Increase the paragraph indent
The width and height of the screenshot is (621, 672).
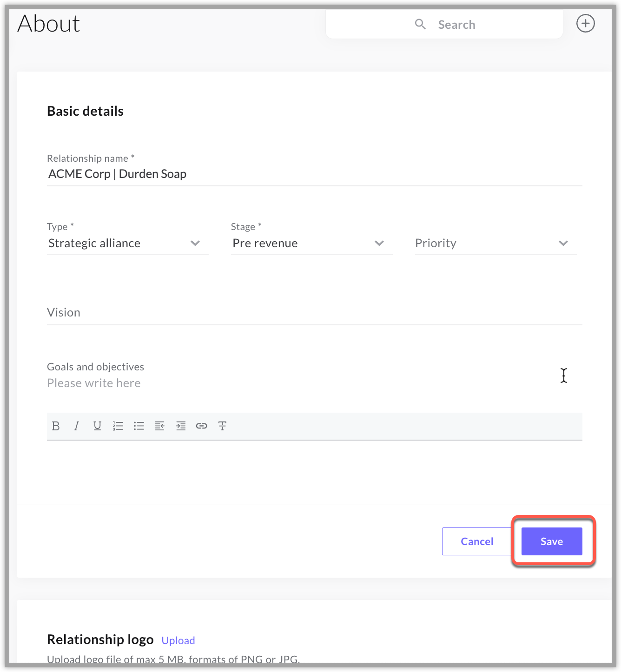[x=181, y=426]
